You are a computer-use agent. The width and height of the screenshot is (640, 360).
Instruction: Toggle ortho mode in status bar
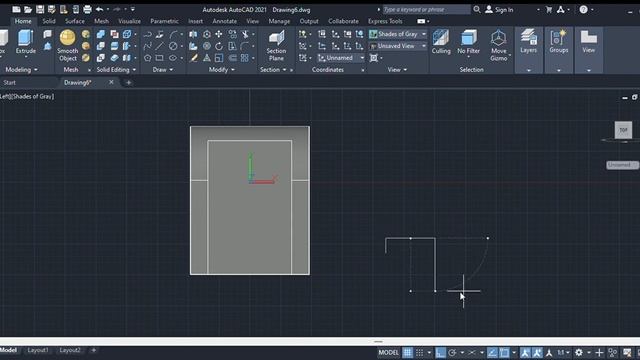click(440, 352)
